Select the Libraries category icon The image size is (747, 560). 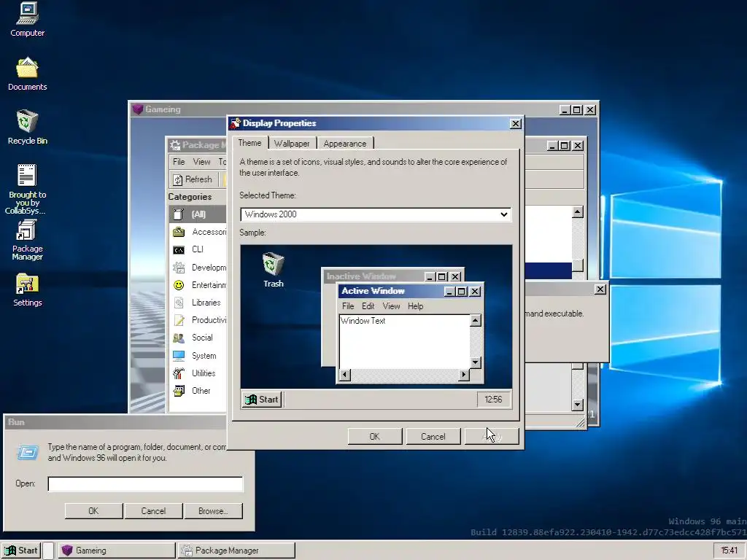coord(179,303)
